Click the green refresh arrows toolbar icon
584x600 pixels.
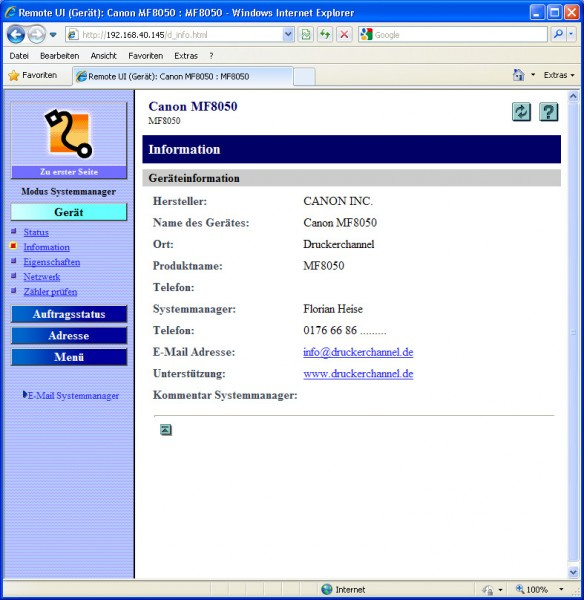point(325,35)
